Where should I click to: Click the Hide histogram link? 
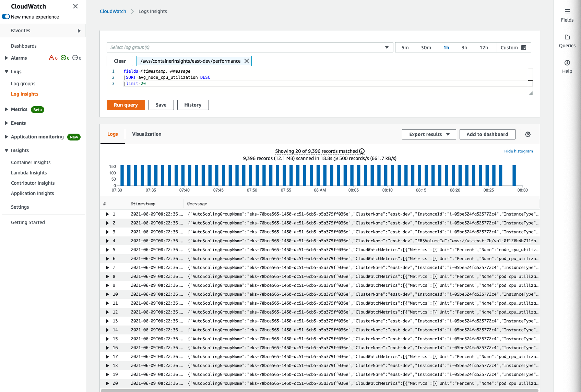[x=518, y=151]
